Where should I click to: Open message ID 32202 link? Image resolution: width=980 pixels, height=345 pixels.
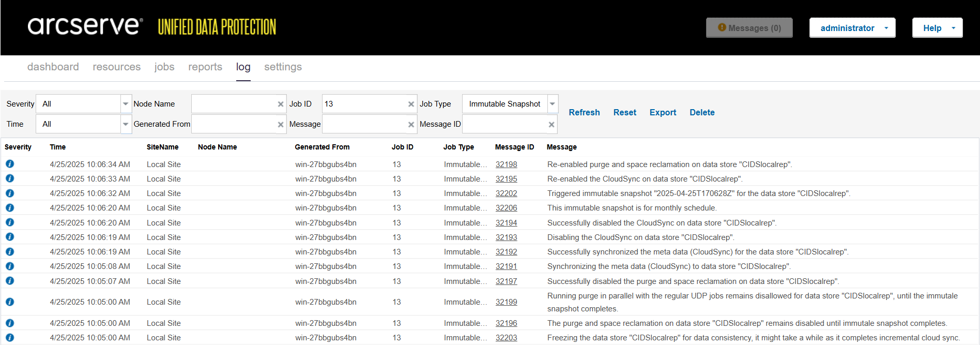coord(506,193)
